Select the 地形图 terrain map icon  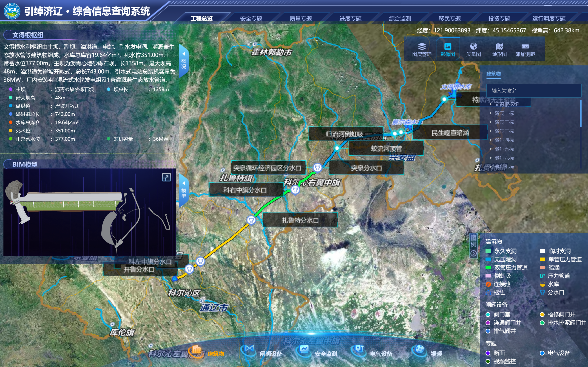499,47
